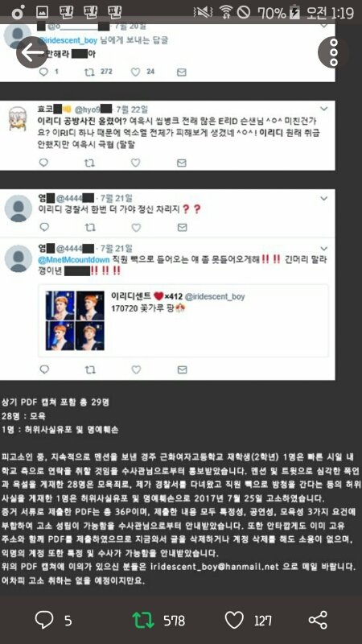Screen dimensions: 362x644
Task: Tap the envelope icon under the @hyo9 tweet
Action: [182, 163]
